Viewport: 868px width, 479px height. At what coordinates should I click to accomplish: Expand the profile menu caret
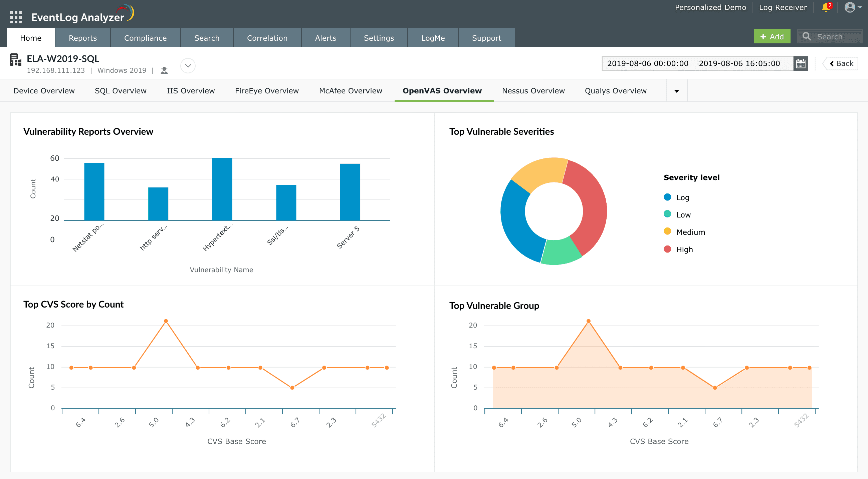pos(860,7)
